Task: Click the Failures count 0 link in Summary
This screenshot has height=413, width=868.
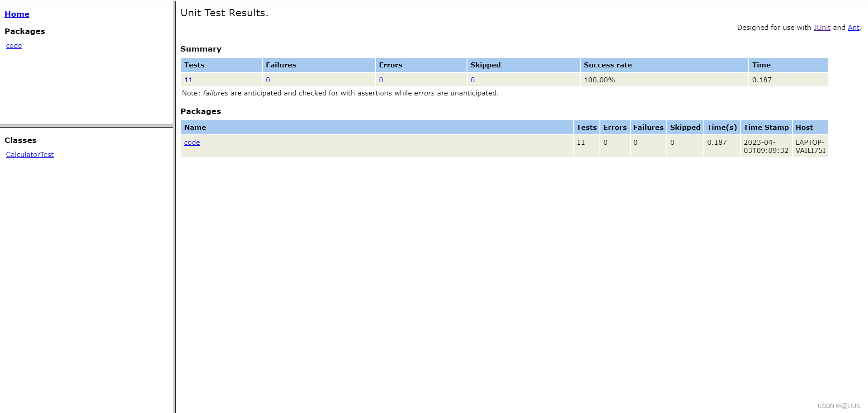Action: tap(268, 80)
